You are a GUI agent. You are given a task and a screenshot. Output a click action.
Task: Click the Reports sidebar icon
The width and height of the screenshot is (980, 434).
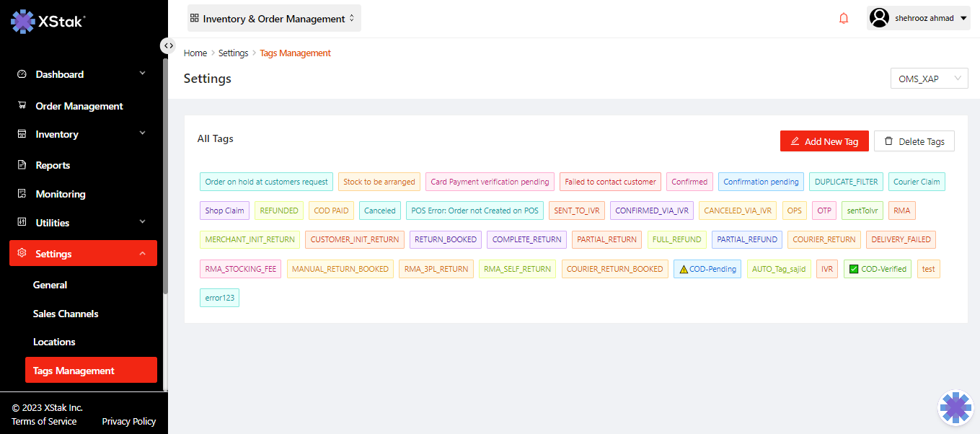click(x=22, y=165)
